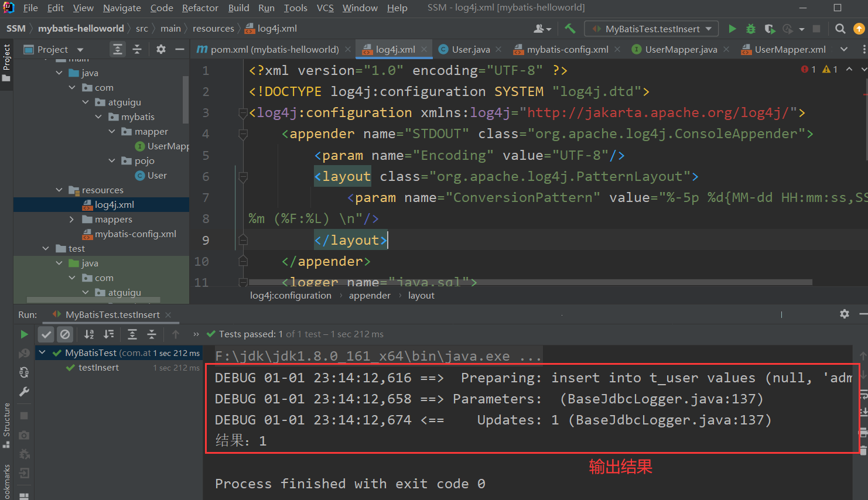Show more test toolbar actions chevron
The height and width of the screenshot is (500, 868).
pos(196,334)
